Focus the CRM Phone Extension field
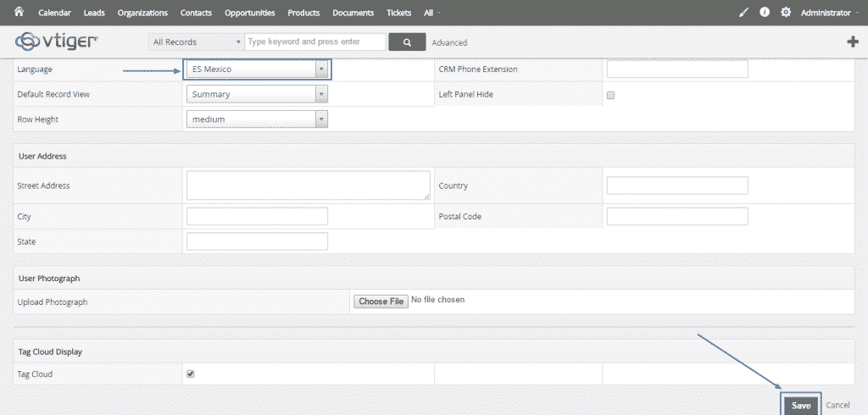This screenshot has width=868, height=415. click(677, 69)
